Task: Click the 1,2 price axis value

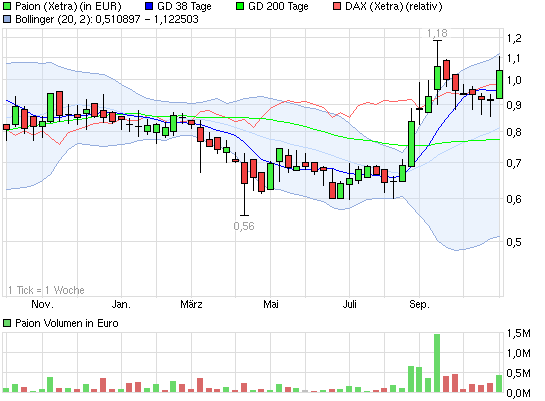Action: click(x=514, y=38)
